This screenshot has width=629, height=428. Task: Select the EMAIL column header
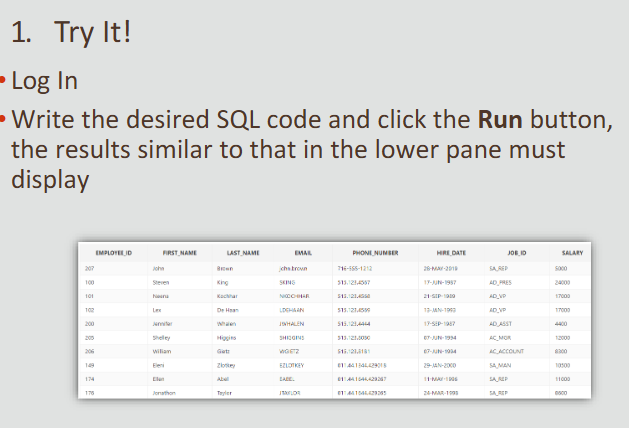[x=303, y=253]
